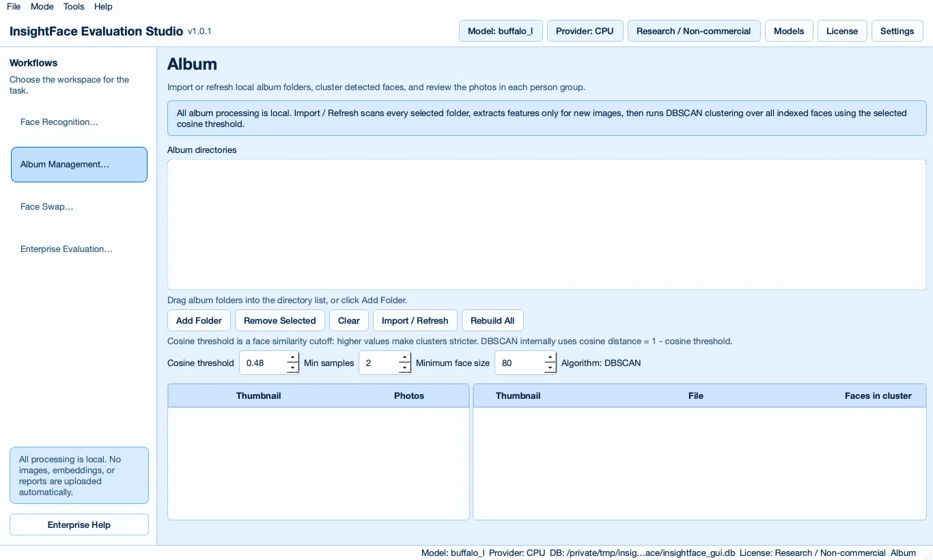933x560 pixels.
Task: Select the Face Recognition workflow
Action: coord(79,122)
